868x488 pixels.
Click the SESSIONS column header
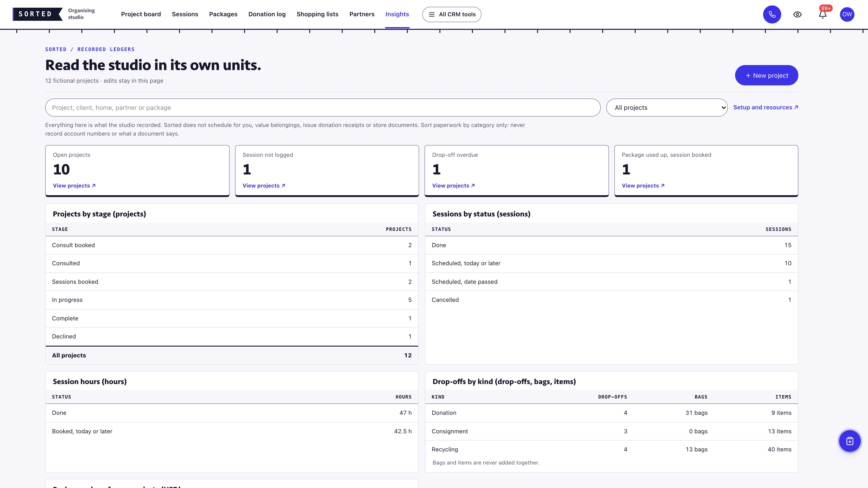(x=778, y=229)
